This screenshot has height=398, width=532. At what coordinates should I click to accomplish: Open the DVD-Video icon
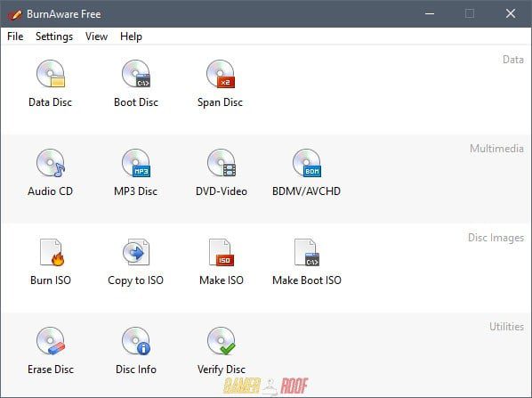(222, 163)
